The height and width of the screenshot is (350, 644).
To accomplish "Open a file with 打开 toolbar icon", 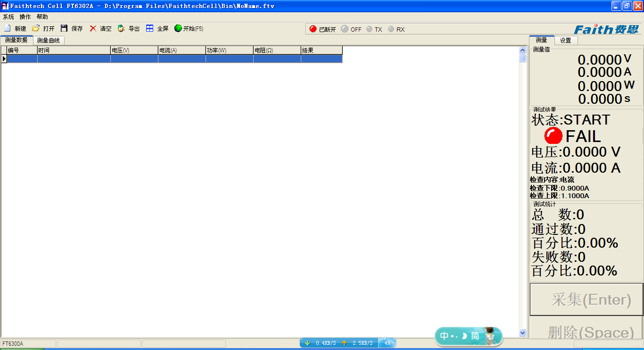I will (36, 28).
